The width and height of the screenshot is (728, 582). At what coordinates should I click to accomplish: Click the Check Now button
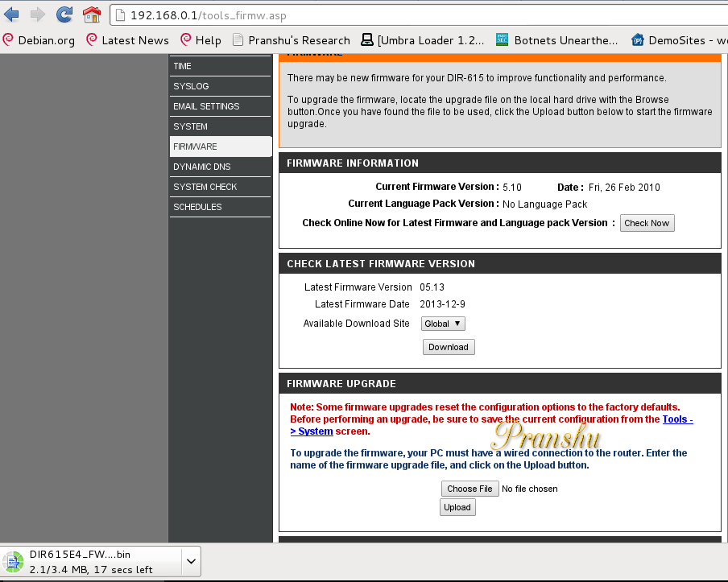point(647,223)
